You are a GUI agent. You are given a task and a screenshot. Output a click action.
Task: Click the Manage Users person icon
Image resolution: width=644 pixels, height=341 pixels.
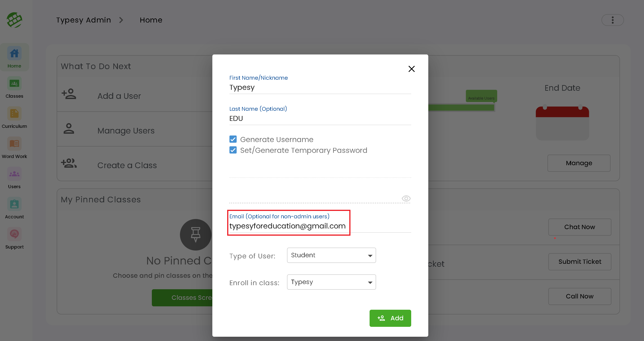pyautogui.click(x=69, y=129)
